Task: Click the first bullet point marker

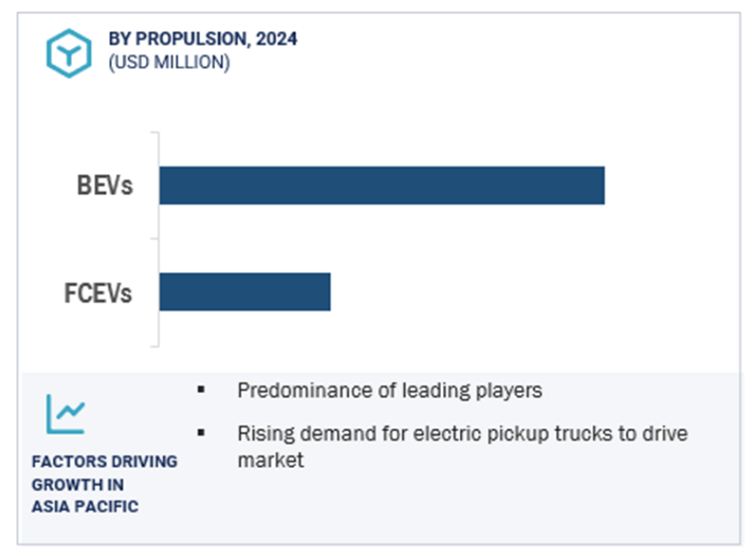Action: (x=201, y=389)
